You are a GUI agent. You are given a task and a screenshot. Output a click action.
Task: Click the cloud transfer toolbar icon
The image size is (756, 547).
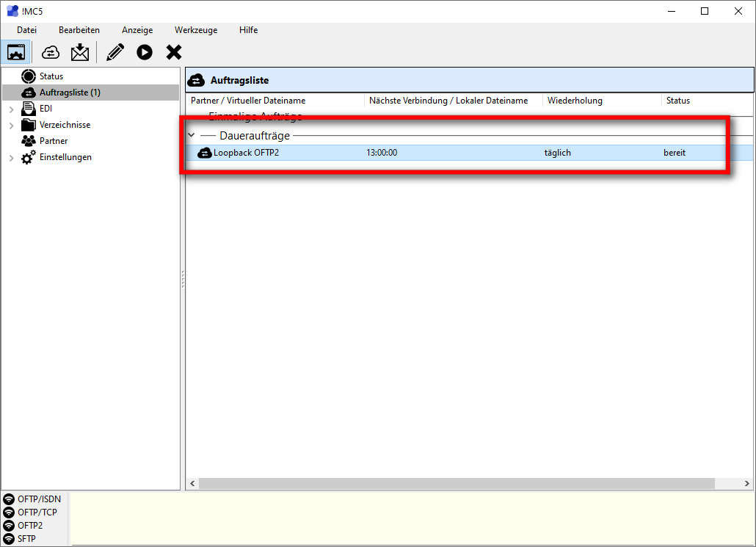(51, 52)
